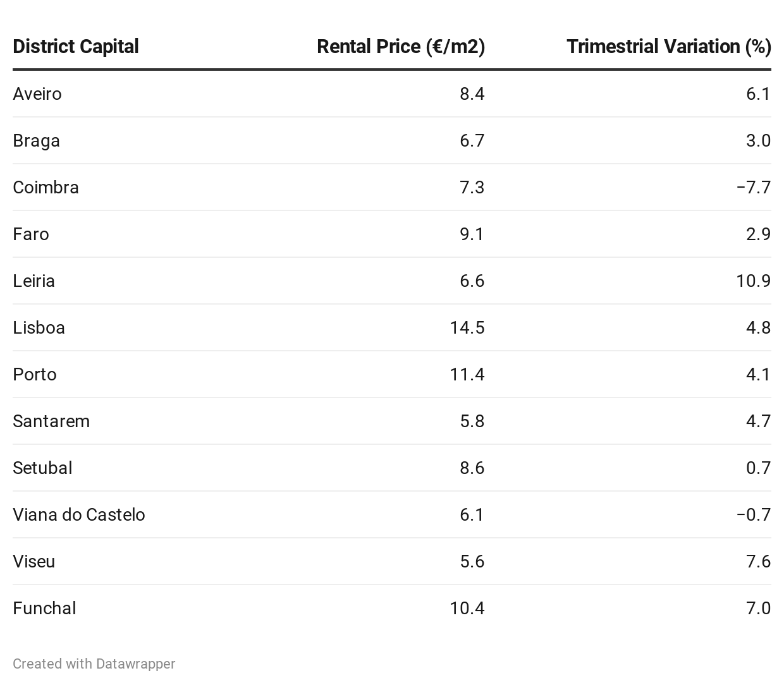Screen dimensions: 784x685
Task: Select Viana do Castelo's −0.7 variation
Action: [x=754, y=515]
